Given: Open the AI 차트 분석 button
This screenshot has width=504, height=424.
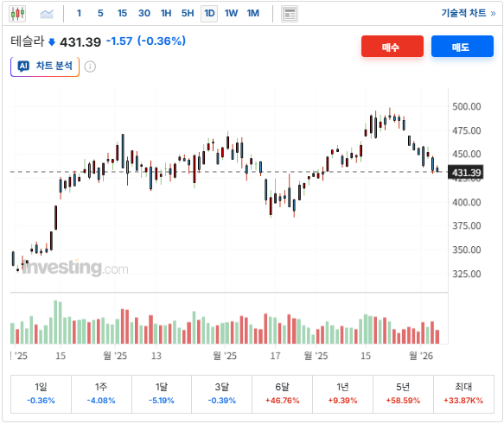Looking at the screenshot, I should pyautogui.click(x=45, y=66).
